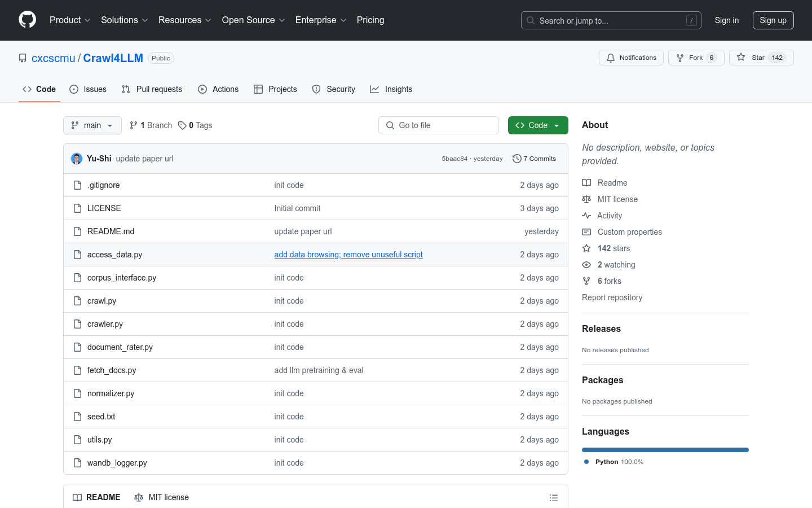The height and width of the screenshot is (508, 812).
Task: Click the Python language bar
Action: pos(665,450)
